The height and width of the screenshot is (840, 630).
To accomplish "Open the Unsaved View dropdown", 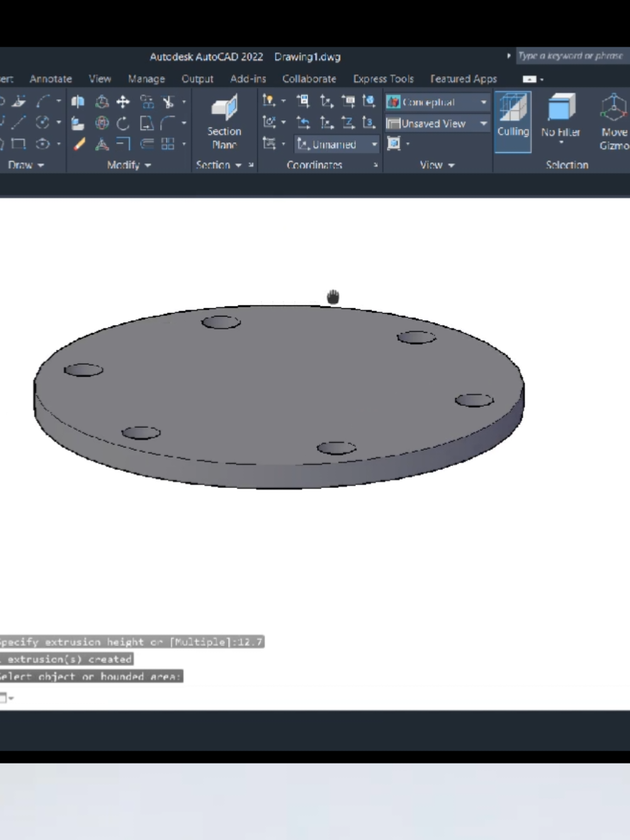I will pos(437,124).
